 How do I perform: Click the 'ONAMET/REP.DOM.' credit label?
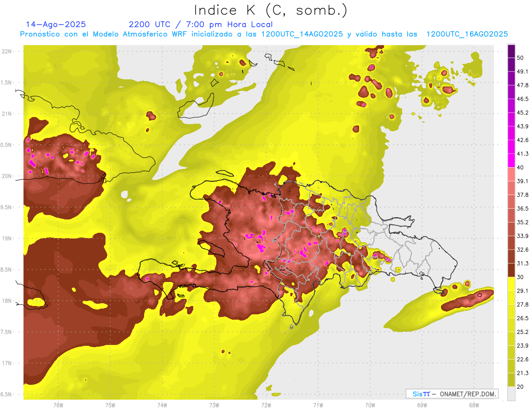click(468, 394)
